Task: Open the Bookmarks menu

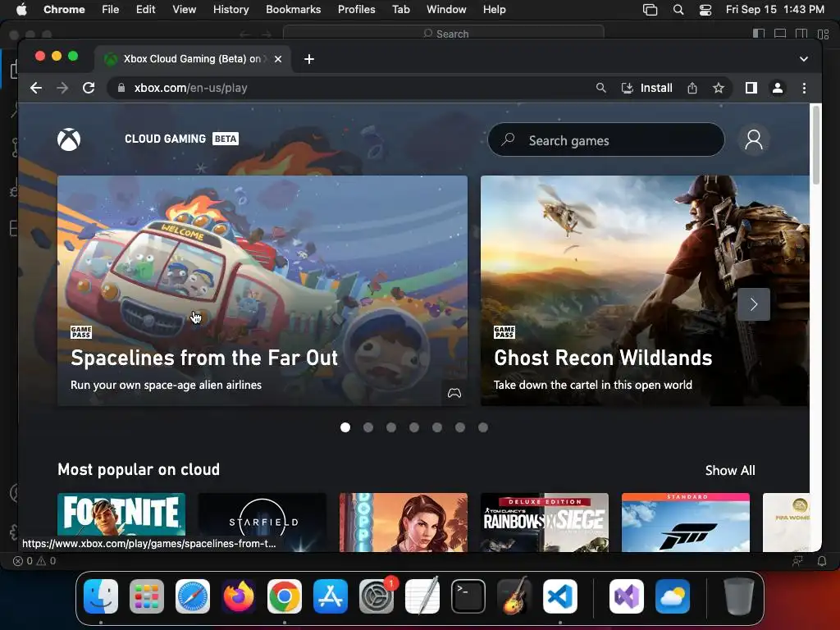Action: tap(294, 10)
